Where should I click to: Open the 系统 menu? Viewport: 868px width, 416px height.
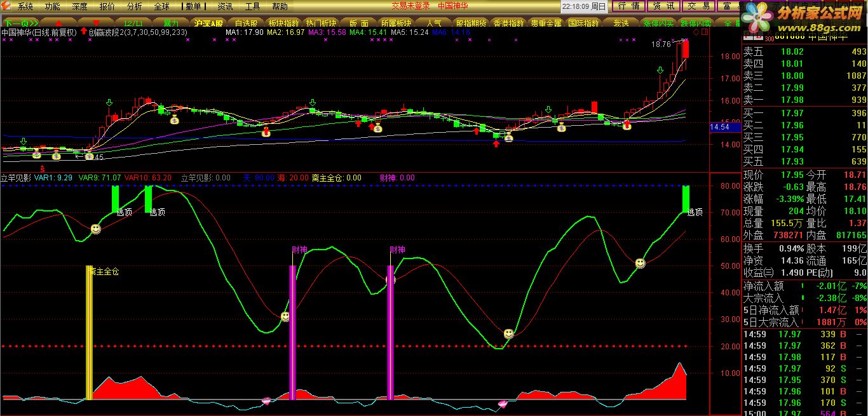coord(25,6)
